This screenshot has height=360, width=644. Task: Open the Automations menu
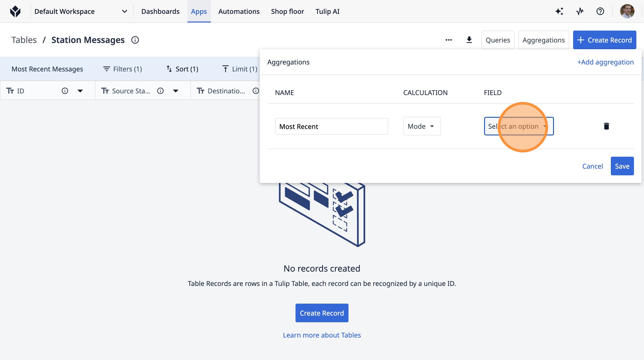click(239, 11)
